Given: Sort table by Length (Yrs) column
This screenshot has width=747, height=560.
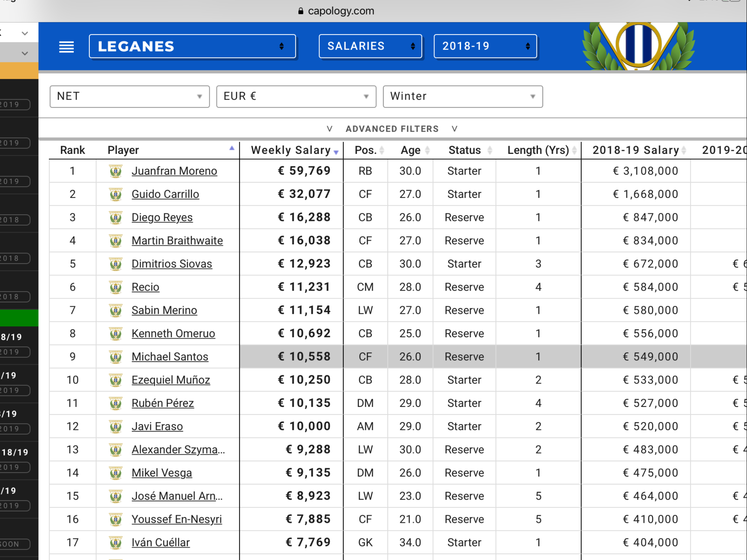Looking at the screenshot, I should tap(574, 150).
